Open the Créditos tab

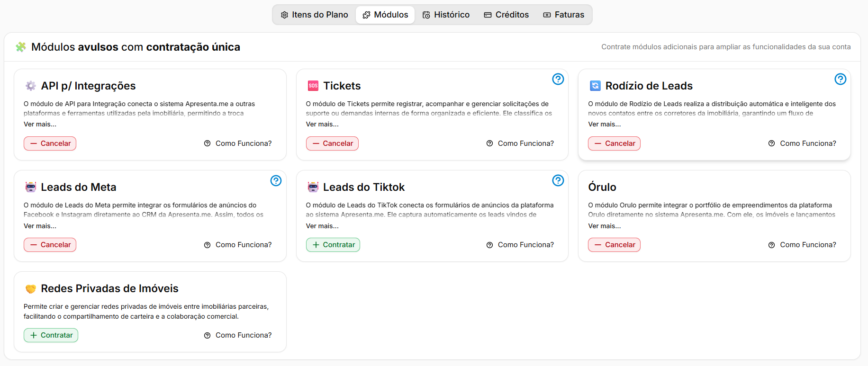coord(506,15)
